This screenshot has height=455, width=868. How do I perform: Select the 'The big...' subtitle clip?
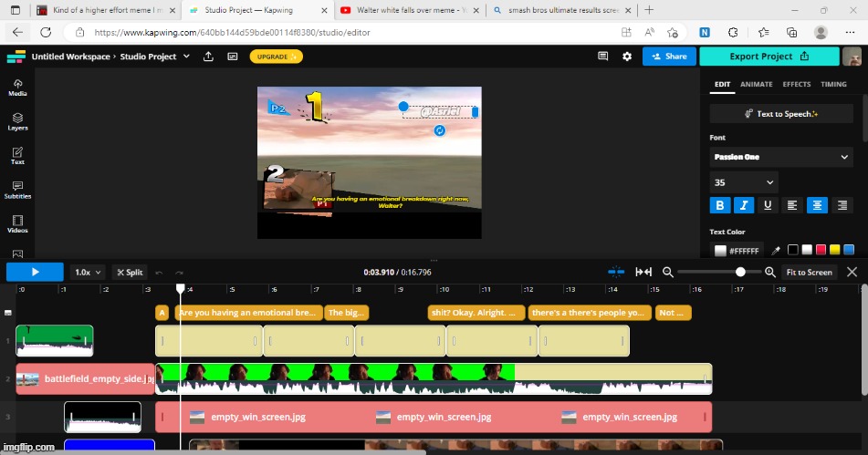tap(347, 313)
